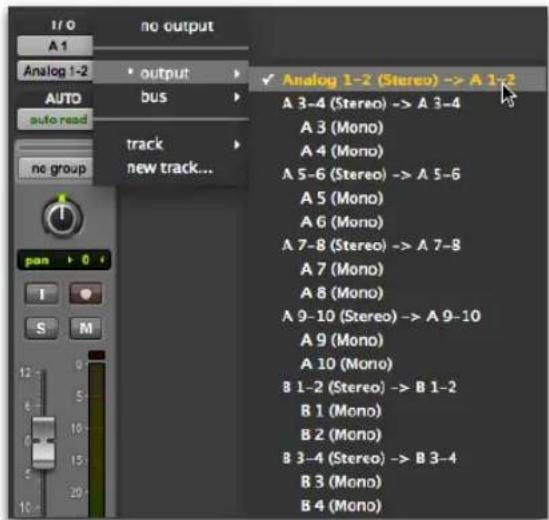The image size is (549, 520).
Task: Select A 5 (Mono) output
Action: [342, 198]
